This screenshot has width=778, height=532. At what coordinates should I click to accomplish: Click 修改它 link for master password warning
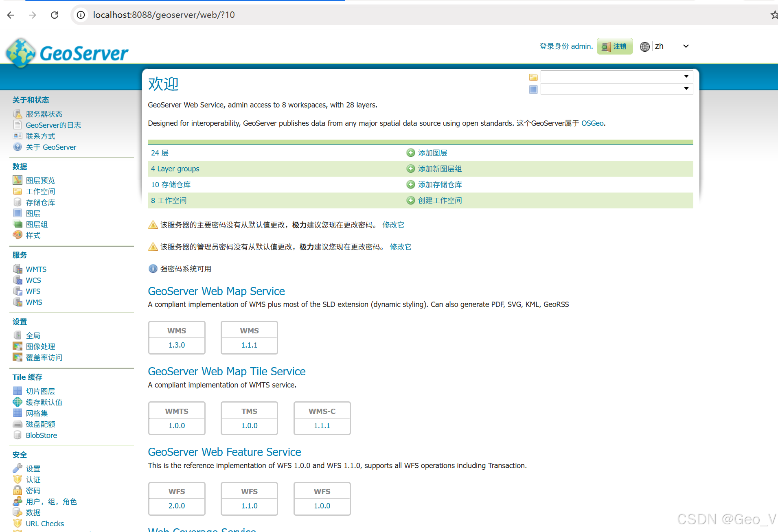393,225
